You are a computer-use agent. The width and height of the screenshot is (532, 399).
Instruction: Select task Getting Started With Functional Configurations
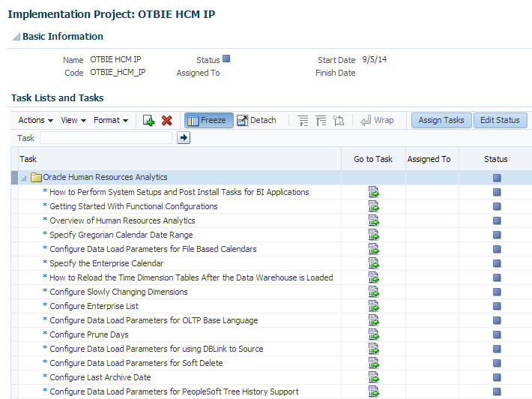coord(133,206)
